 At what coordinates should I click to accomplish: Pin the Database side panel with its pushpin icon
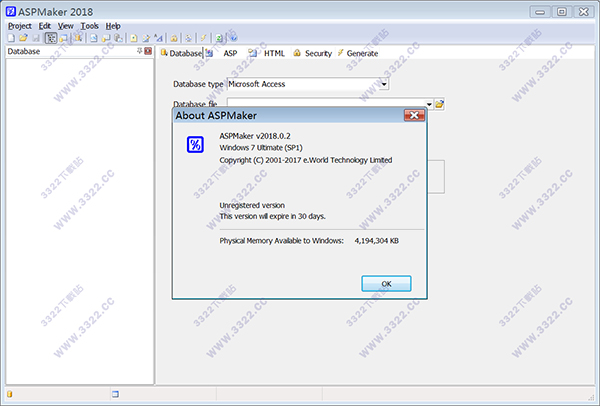click(140, 51)
